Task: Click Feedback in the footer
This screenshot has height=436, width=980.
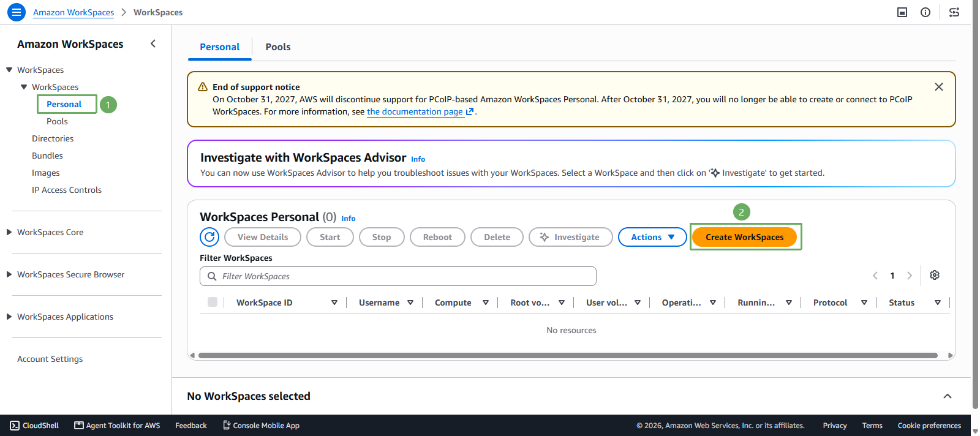Action: [x=191, y=426]
